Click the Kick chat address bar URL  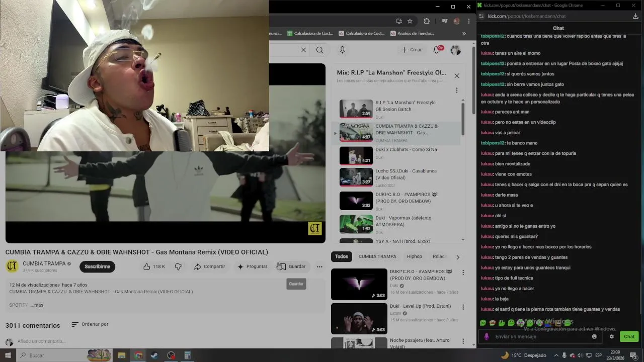pos(527,16)
